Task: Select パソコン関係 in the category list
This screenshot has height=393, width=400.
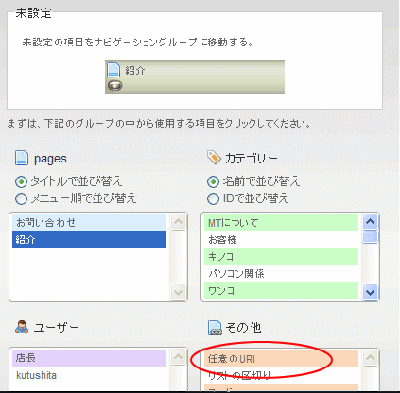Action: (281, 274)
